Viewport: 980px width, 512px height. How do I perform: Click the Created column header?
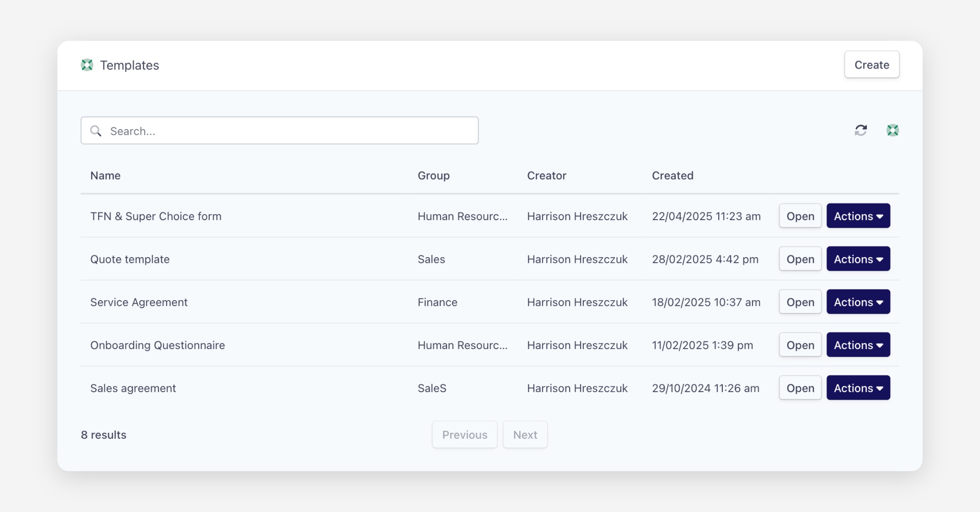tap(672, 176)
